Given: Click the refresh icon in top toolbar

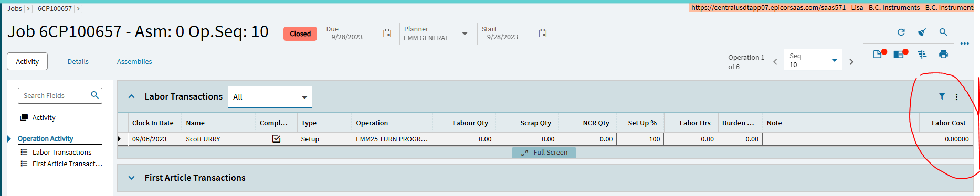Looking at the screenshot, I should pos(901,32).
